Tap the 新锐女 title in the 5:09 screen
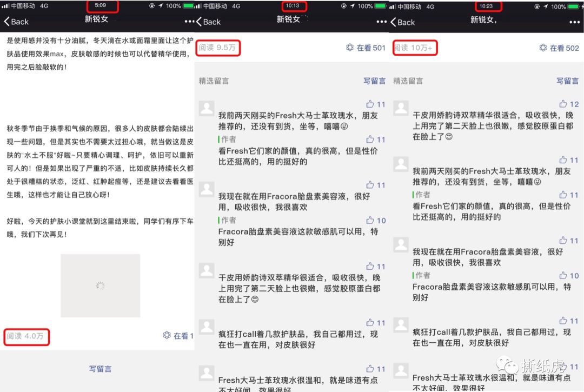 (x=96, y=19)
